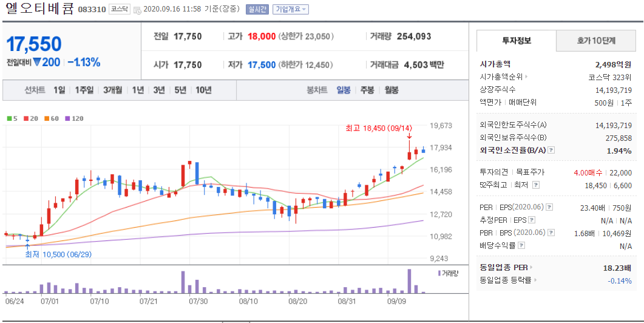The width and height of the screenshot is (644, 323).
Task: Click the 외국인보유주식수(B) value 275,858
Action: point(619,138)
